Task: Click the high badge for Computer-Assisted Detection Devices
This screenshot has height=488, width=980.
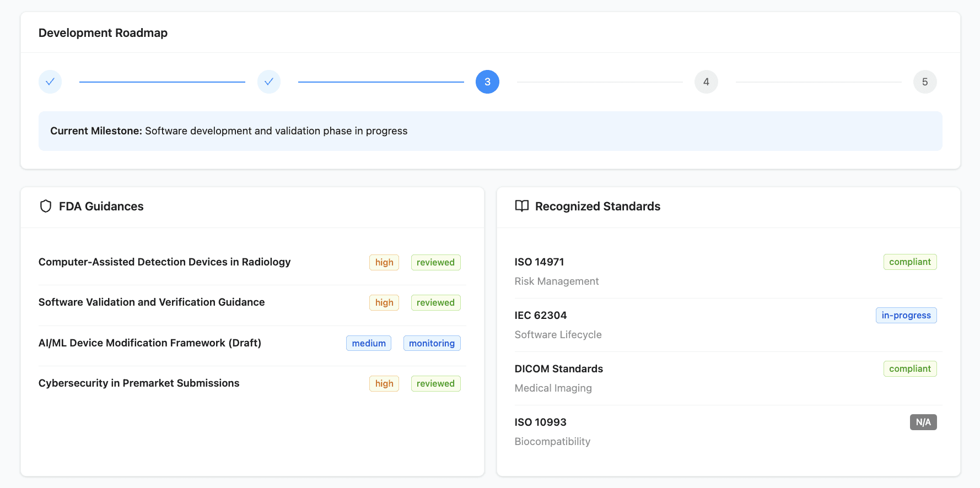Action: point(384,263)
